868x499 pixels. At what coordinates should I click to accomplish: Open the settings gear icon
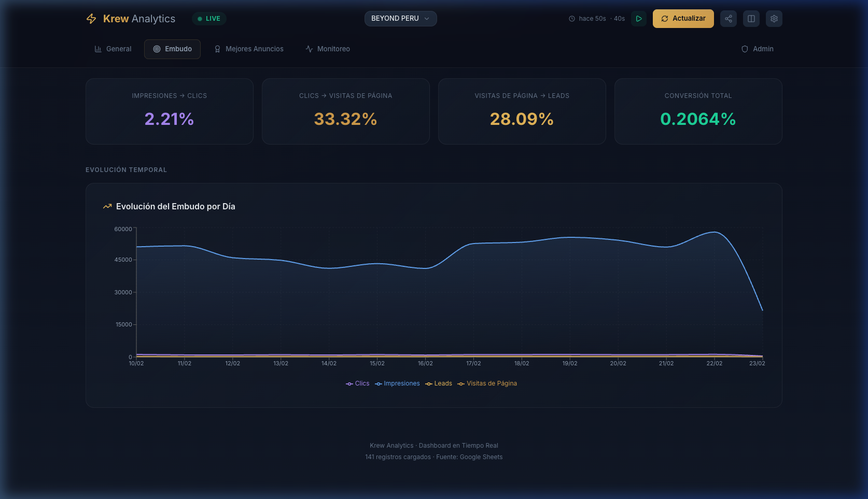pos(774,19)
